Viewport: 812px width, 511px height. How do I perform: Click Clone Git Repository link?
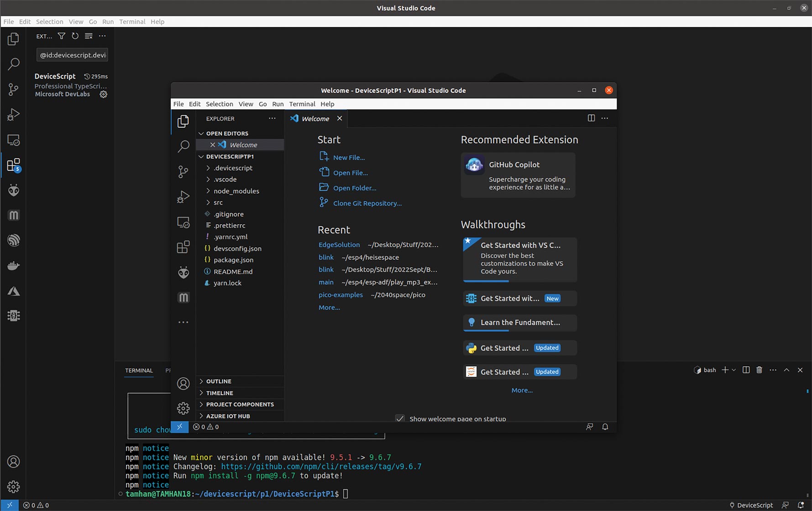(367, 203)
